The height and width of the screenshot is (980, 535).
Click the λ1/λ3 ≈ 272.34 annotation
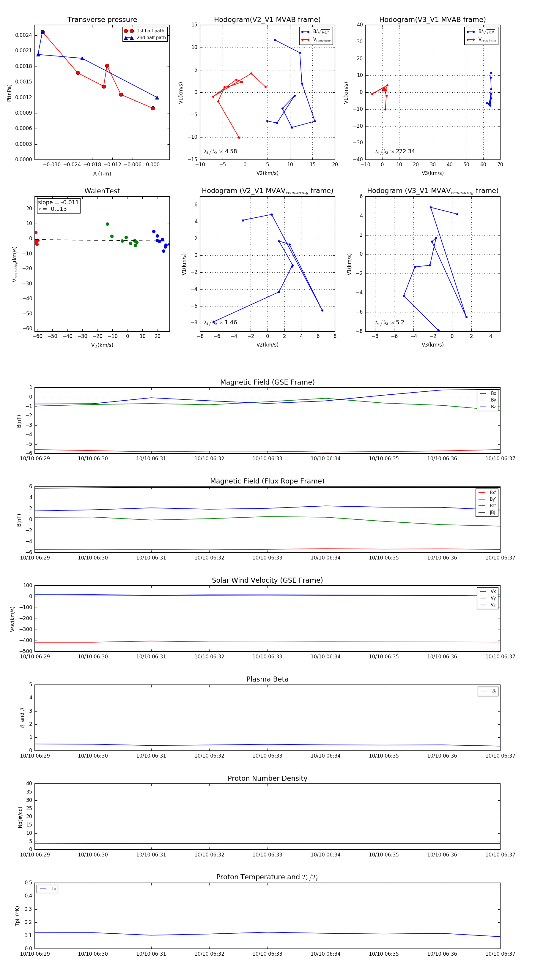click(394, 151)
